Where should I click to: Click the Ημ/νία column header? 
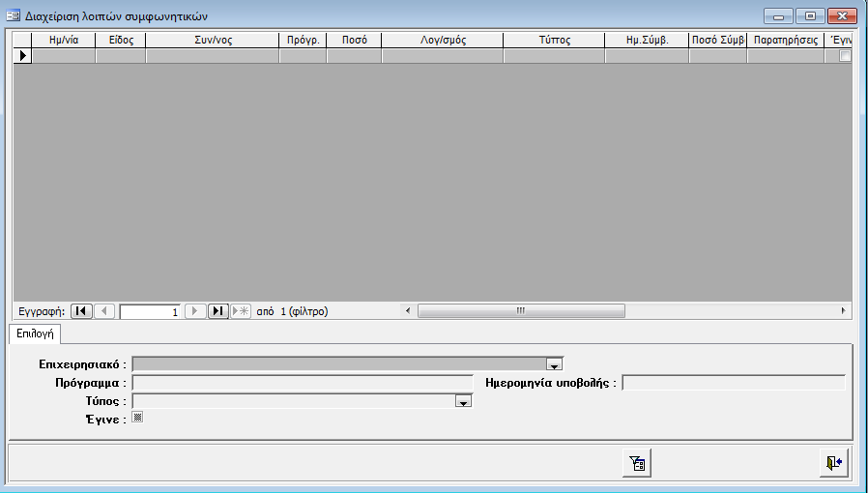64,41
